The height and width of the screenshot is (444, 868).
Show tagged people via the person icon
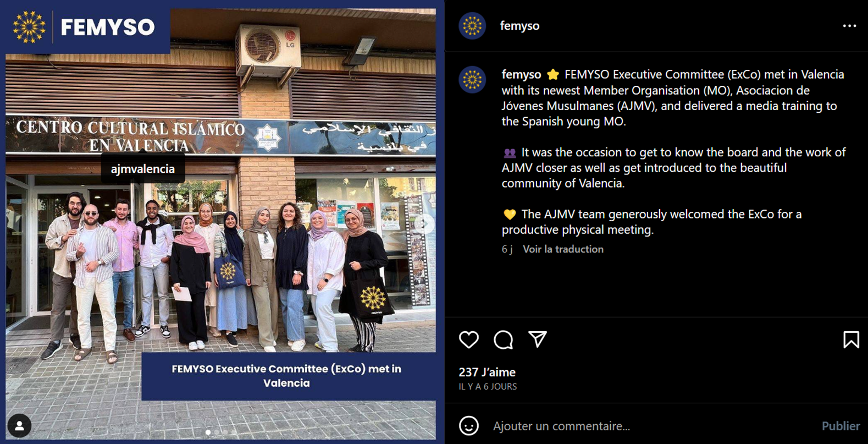(19, 425)
